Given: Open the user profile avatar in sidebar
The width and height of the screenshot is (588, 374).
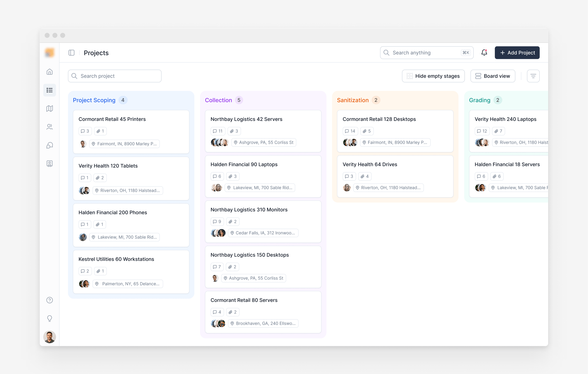Looking at the screenshot, I should tap(50, 337).
